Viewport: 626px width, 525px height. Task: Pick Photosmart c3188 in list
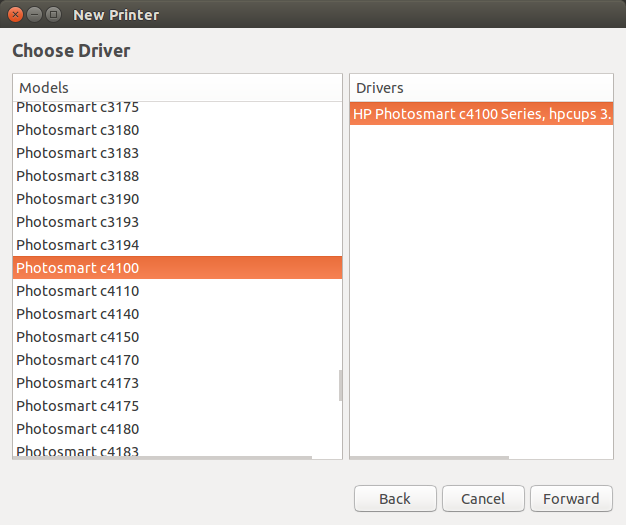(177, 176)
